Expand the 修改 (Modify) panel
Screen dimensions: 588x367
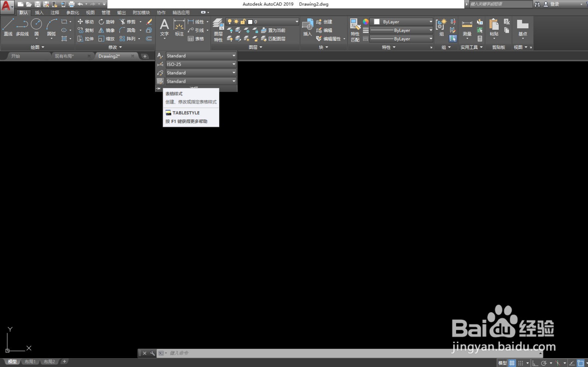tap(115, 47)
